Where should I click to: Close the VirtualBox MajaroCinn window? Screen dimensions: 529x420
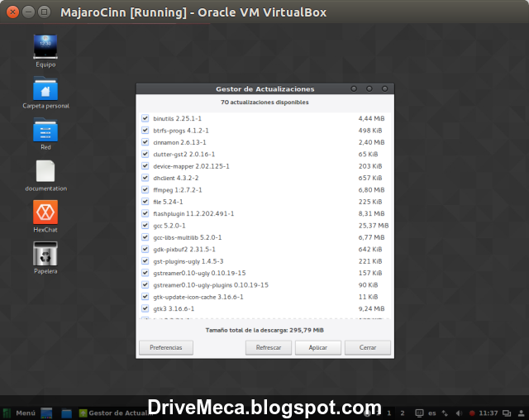coord(12,12)
